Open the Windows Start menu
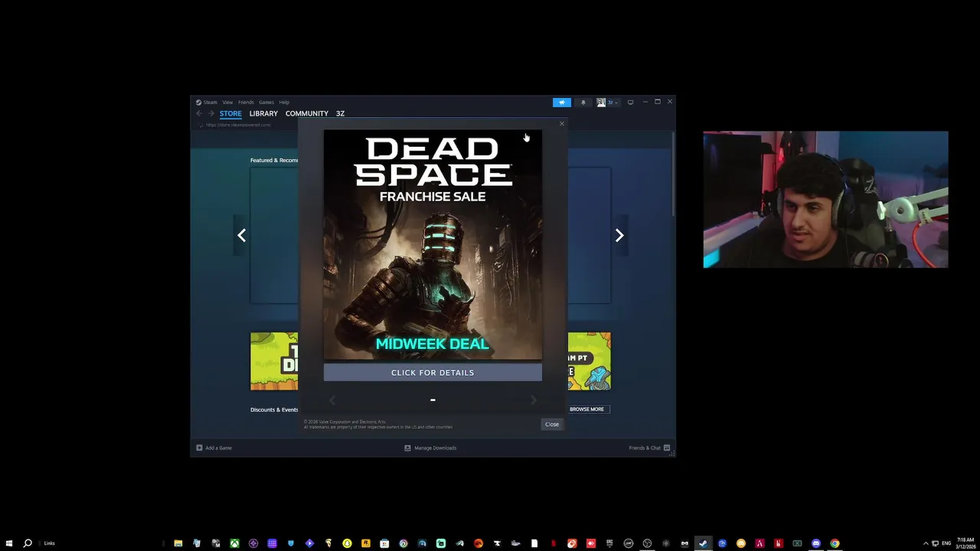The image size is (980, 551). 9,543
